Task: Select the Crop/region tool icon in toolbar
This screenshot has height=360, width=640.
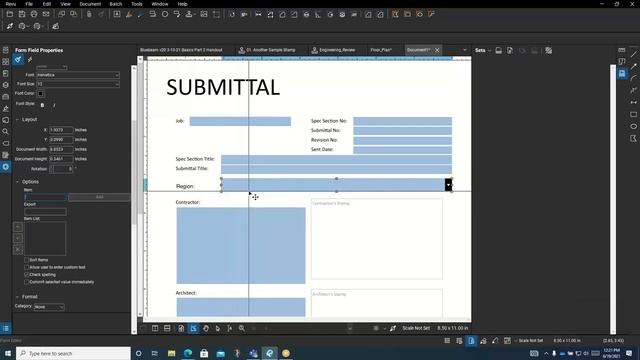Action: 216,14
